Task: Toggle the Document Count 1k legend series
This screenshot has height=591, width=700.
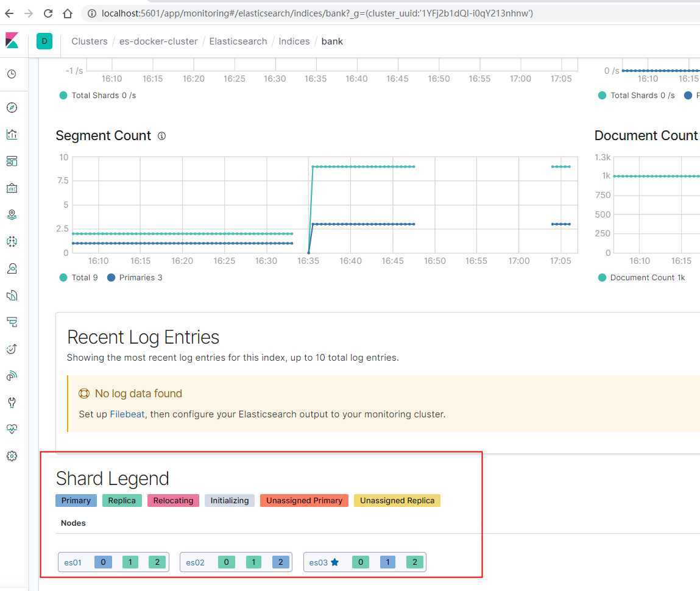Action: point(642,278)
